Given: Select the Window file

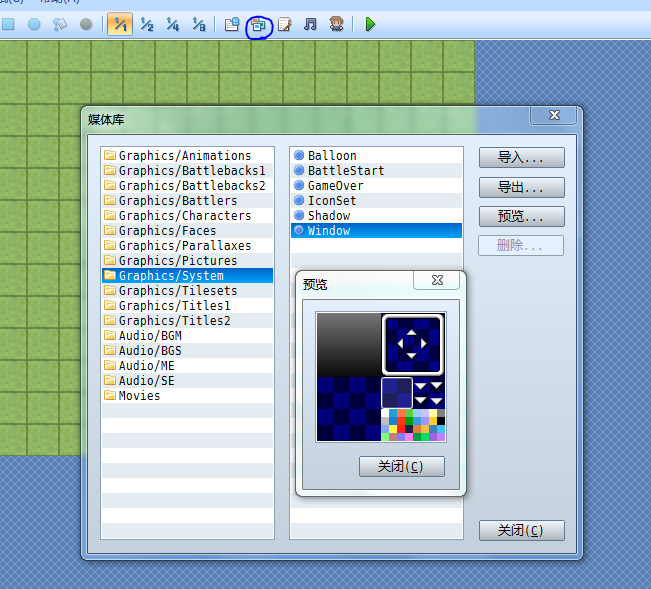Looking at the screenshot, I should [376, 230].
